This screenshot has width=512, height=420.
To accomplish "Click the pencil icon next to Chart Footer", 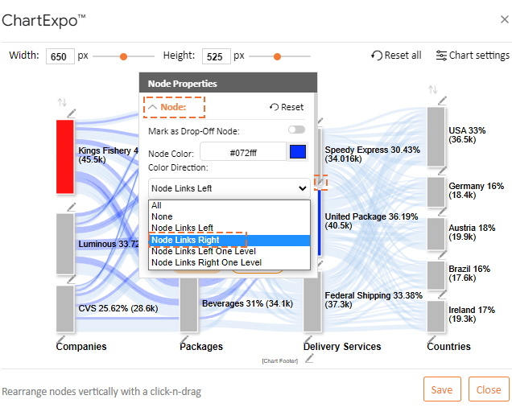I will pyautogui.click(x=309, y=359).
